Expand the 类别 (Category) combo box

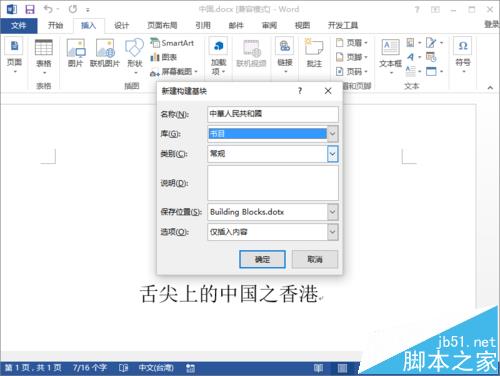(332, 154)
